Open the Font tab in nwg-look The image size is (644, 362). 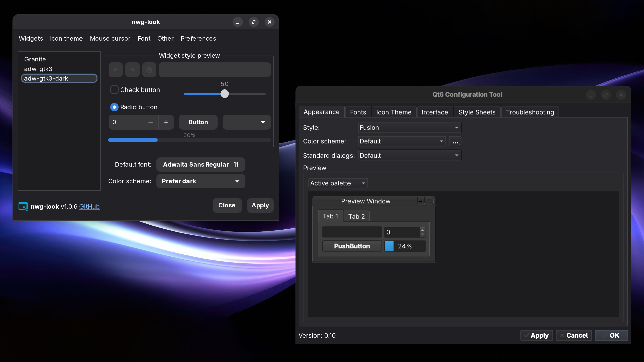tap(144, 39)
